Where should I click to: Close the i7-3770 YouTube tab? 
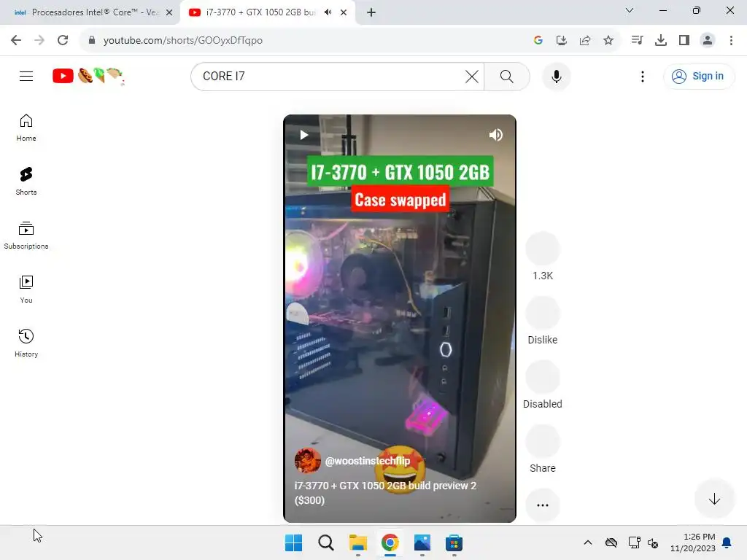[x=344, y=12]
